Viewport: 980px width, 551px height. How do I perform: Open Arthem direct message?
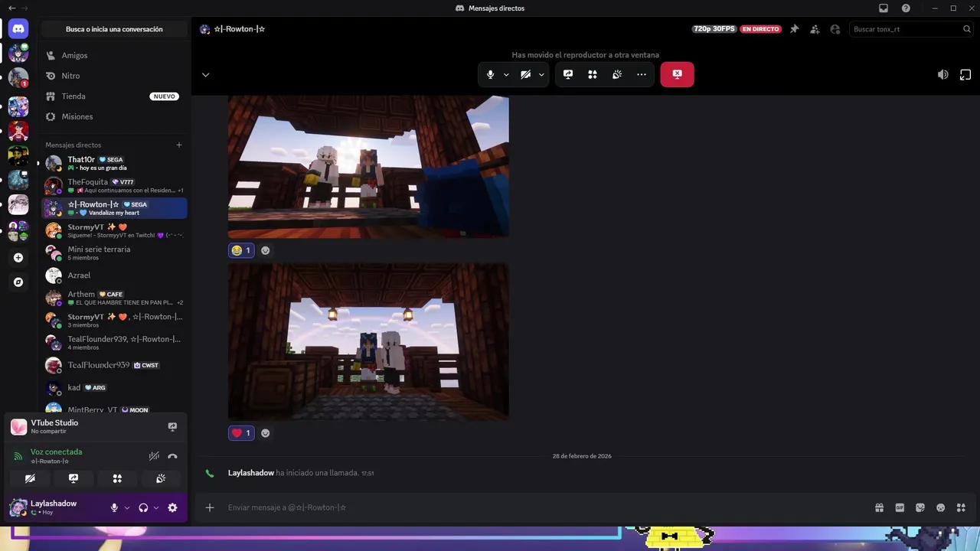tap(114, 298)
